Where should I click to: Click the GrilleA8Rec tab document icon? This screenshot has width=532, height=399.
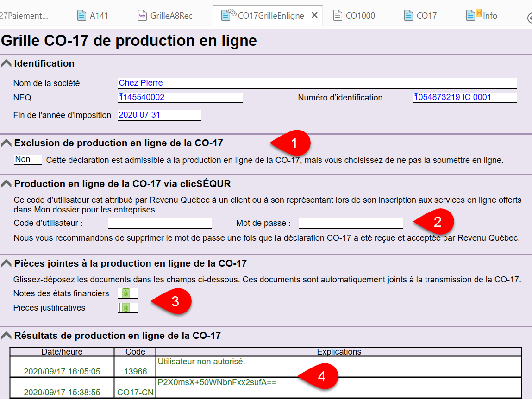click(x=142, y=16)
